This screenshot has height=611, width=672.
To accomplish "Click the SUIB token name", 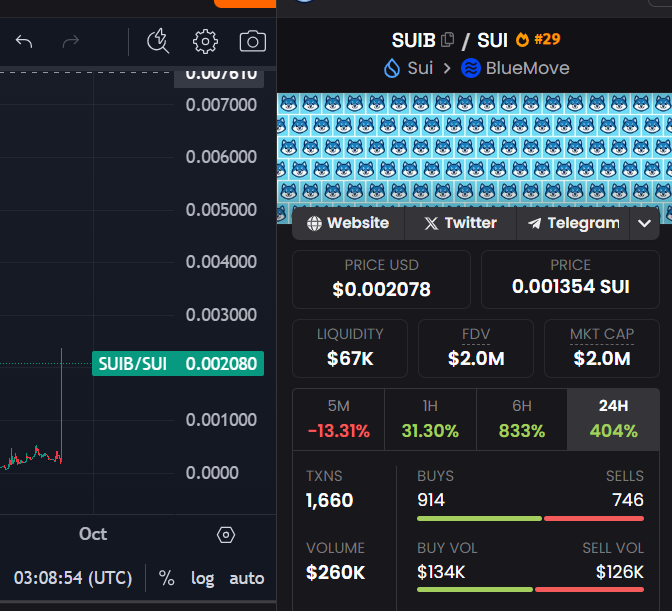I will point(413,40).
